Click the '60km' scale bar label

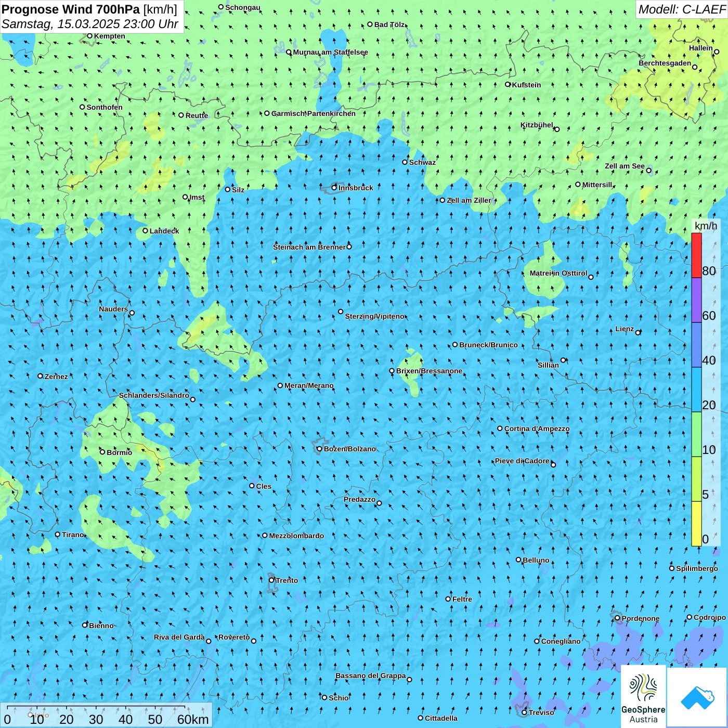pos(193,719)
